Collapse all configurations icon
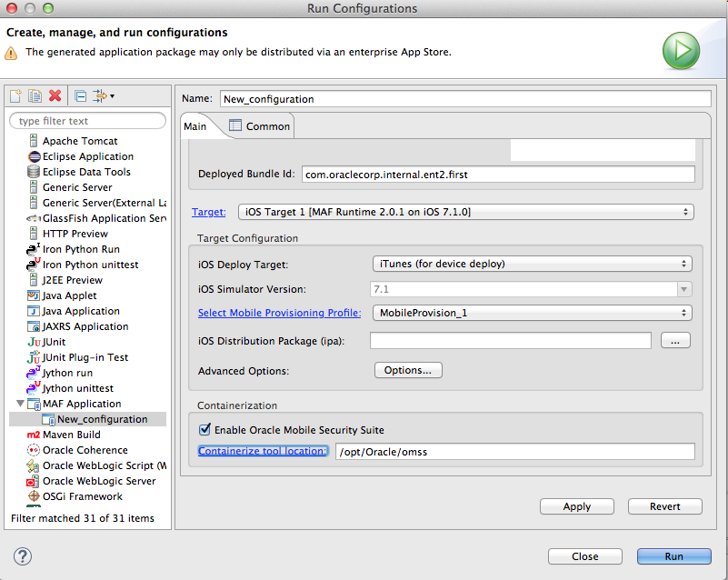 tap(80, 96)
